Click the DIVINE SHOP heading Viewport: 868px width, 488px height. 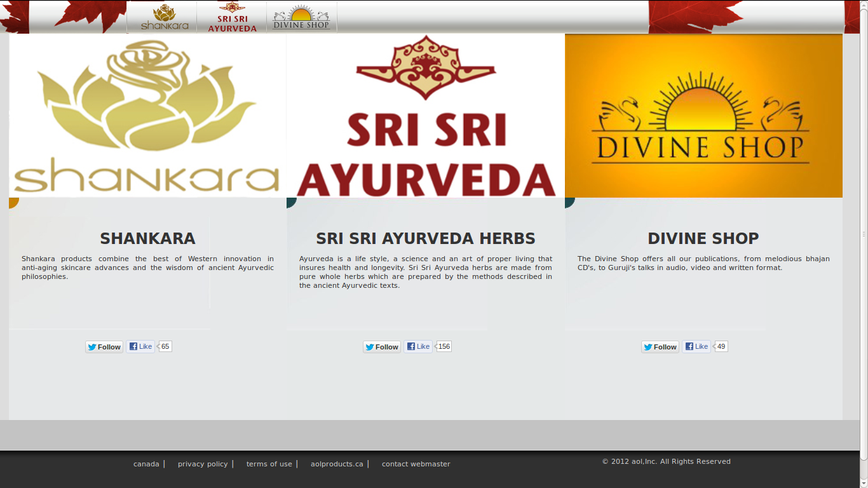(703, 238)
